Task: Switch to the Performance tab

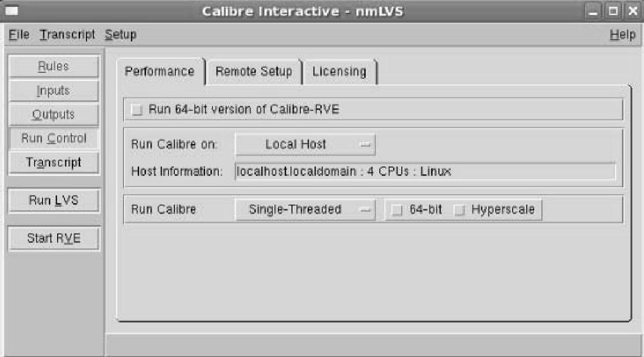Action: 160,72
